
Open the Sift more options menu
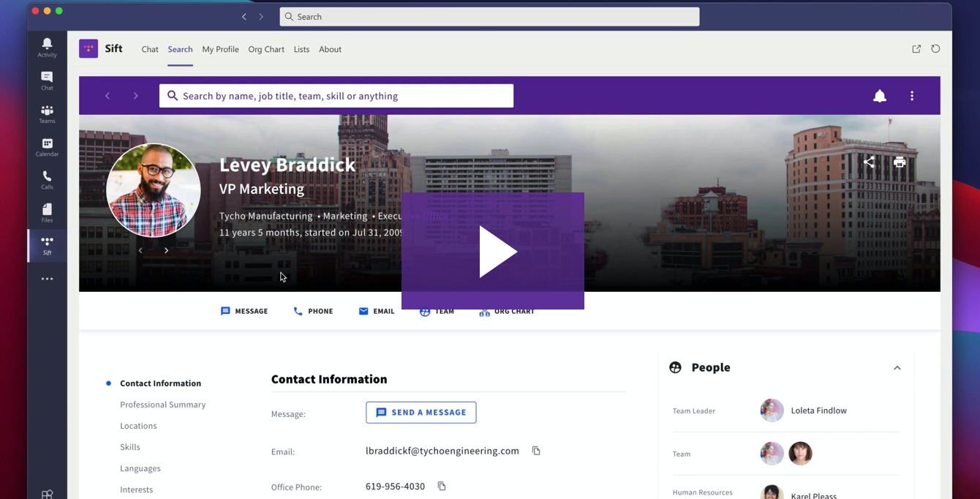pyautogui.click(x=912, y=96)
